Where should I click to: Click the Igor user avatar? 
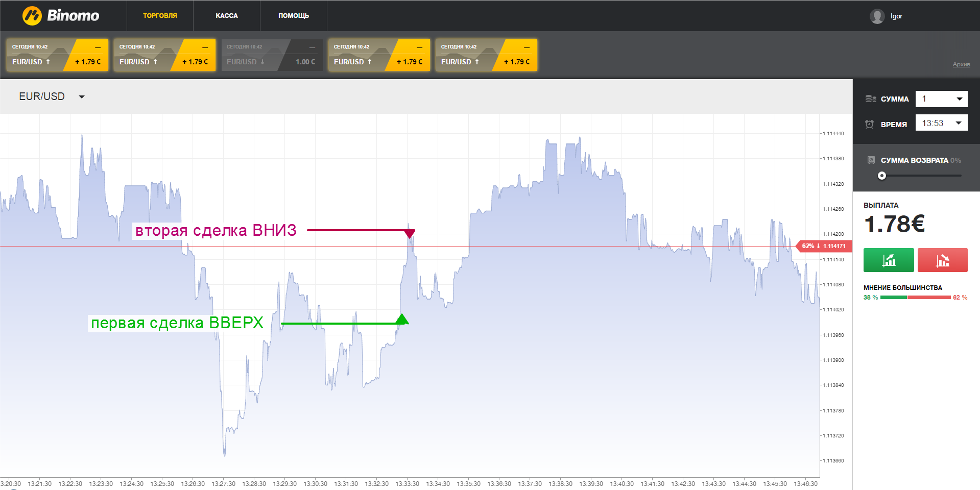point(877,16)
